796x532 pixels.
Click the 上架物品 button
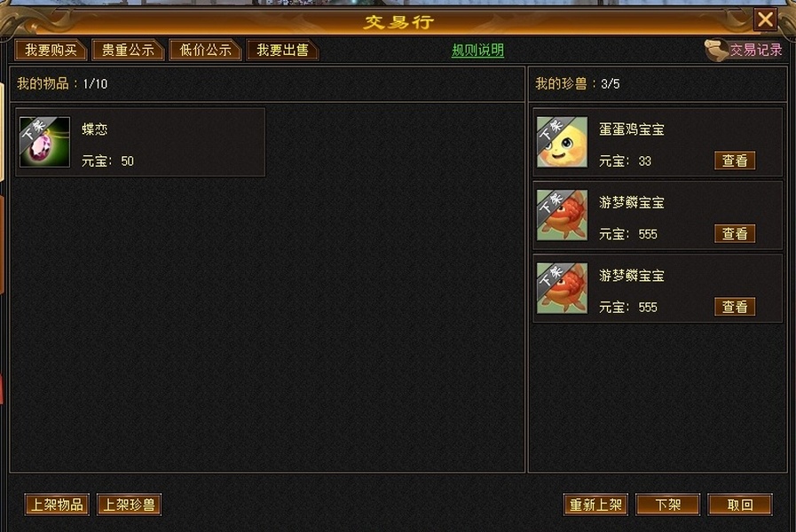pos(57,505)
